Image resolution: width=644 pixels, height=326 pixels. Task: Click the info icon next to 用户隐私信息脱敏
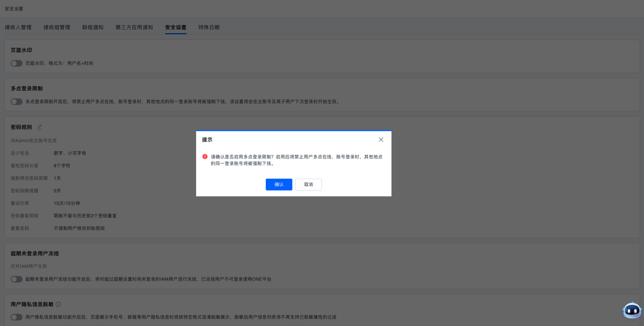point(58,304)
